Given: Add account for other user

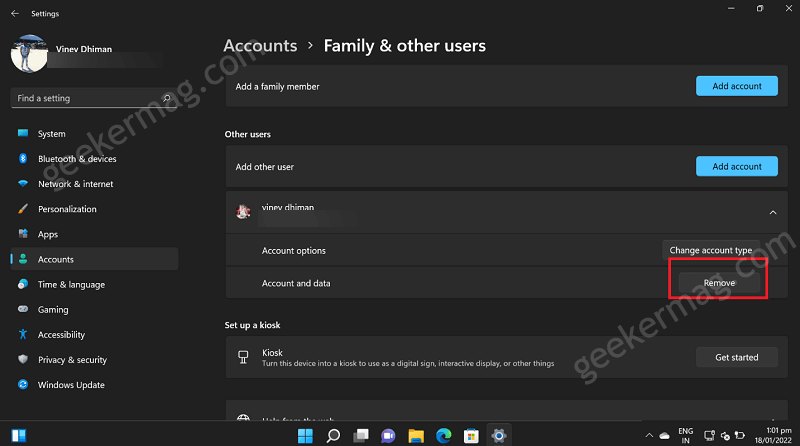Looking at the screenshot, I should [x=737, y=166].
